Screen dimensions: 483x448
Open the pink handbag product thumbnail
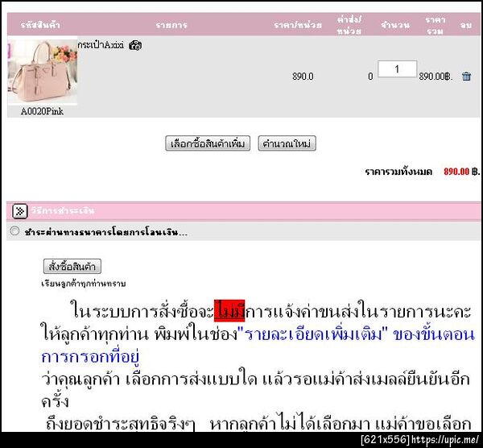coord(42,71)
